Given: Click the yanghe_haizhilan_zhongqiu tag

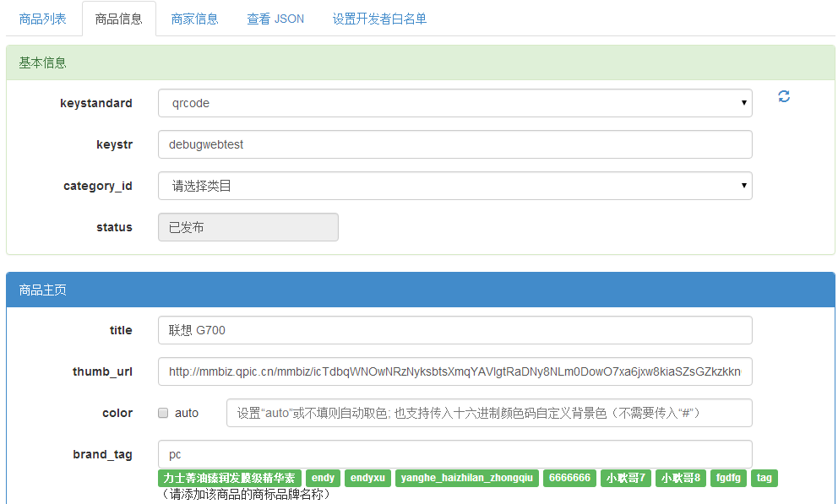Looking at the screenshot, I should pyautogui.click(x=467, y=478).
